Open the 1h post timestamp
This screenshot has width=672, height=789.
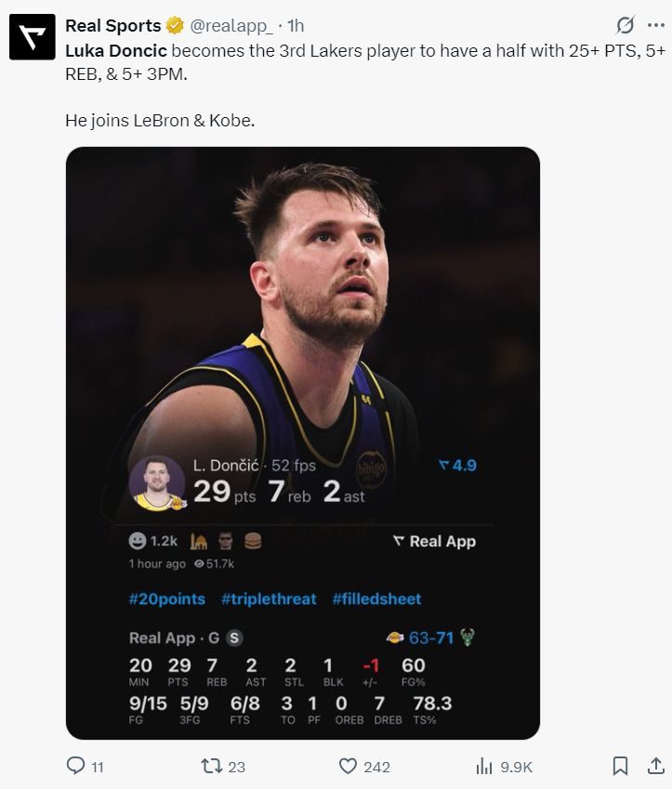pyautogui.click(x=296, y=26)
